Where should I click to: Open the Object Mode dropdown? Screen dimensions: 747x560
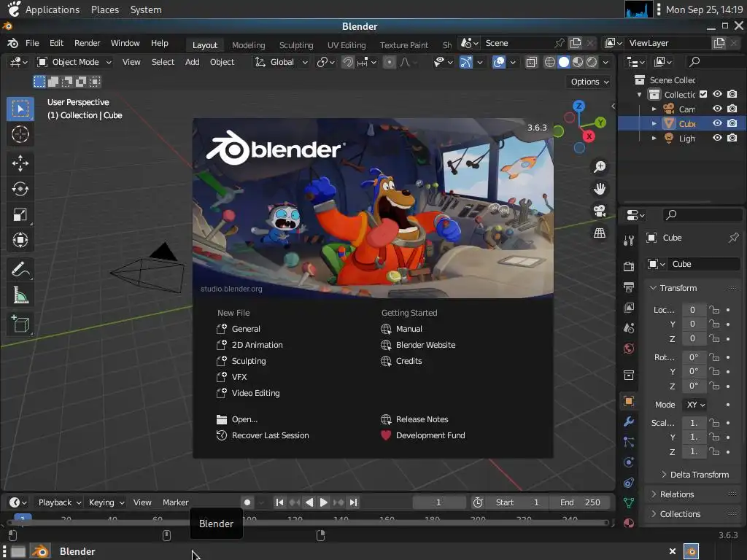[x=75, y=62]
